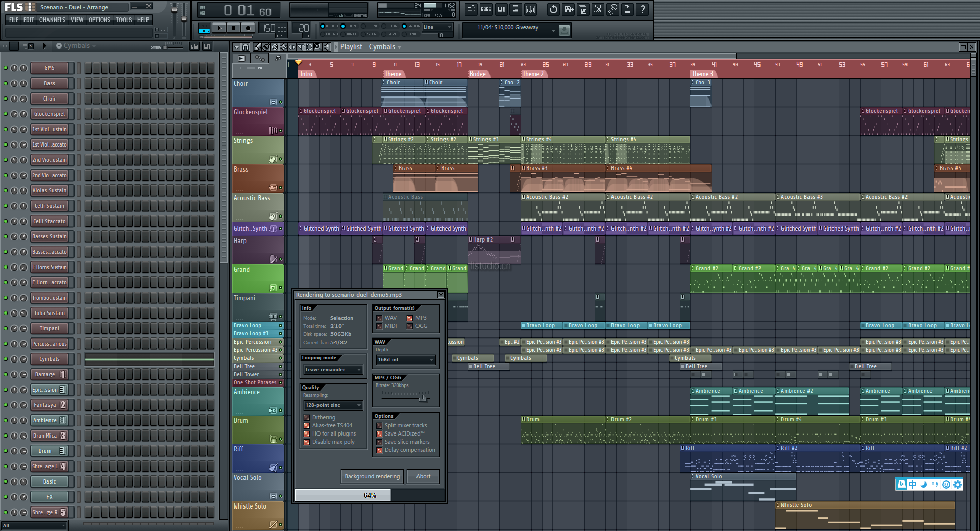Open the Step sequencer icon in top toolbar
Screen dimensions: 980x531
486,9
